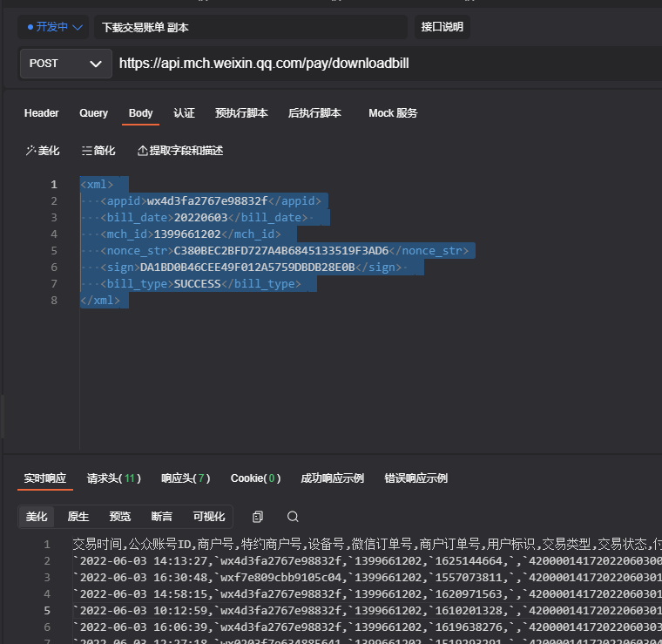Viewport: 662px width, 644px height.
Task: Click the 接口说明 button
Action: [442, 27]
